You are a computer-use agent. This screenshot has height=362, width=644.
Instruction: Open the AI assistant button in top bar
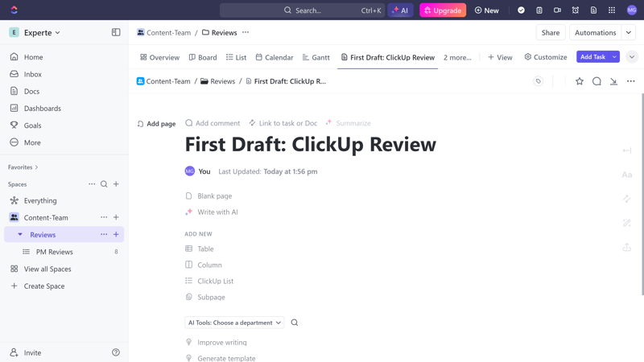pos(400,10)
